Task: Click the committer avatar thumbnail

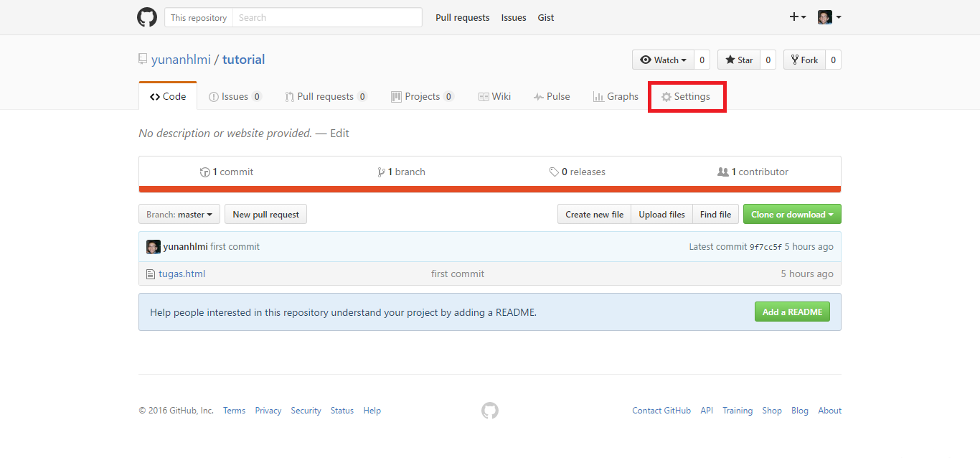Action: click(x=154, y=246)
